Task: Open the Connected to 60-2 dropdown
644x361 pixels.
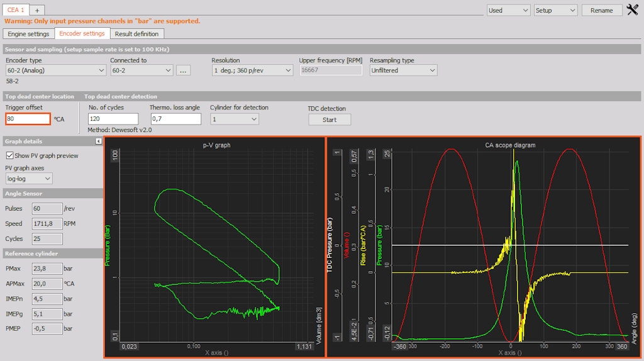Action: click(142, 70)
